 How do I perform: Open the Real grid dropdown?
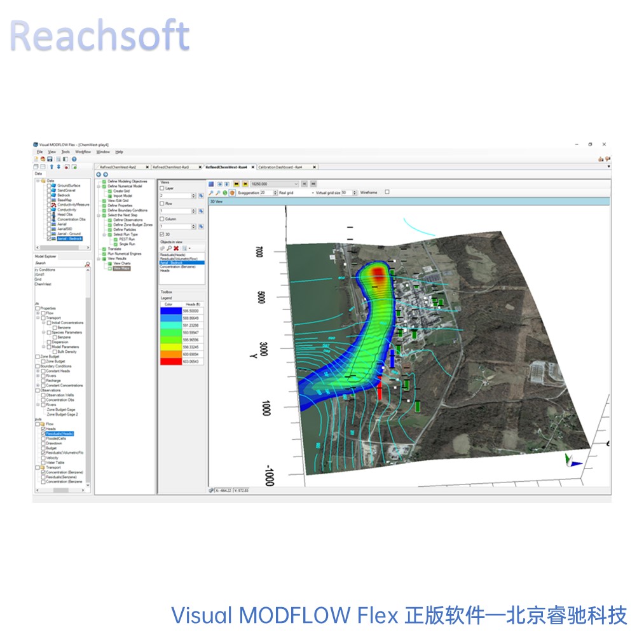pyautogui.click(x=313, y=193)
